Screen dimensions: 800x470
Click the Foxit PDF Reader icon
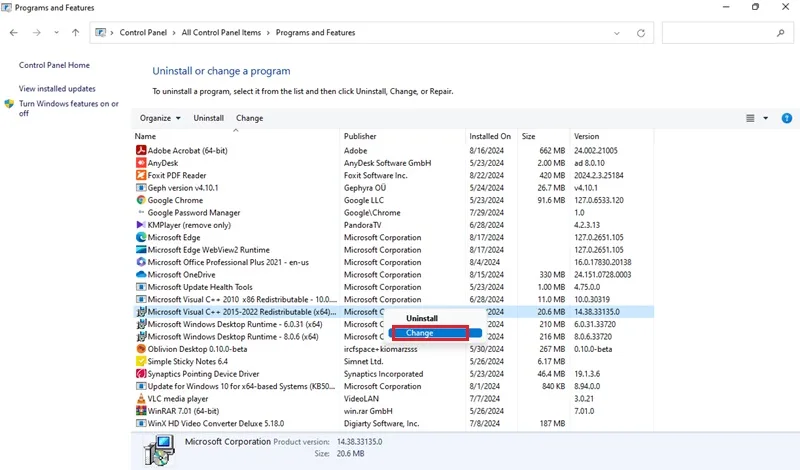[141, 175]
